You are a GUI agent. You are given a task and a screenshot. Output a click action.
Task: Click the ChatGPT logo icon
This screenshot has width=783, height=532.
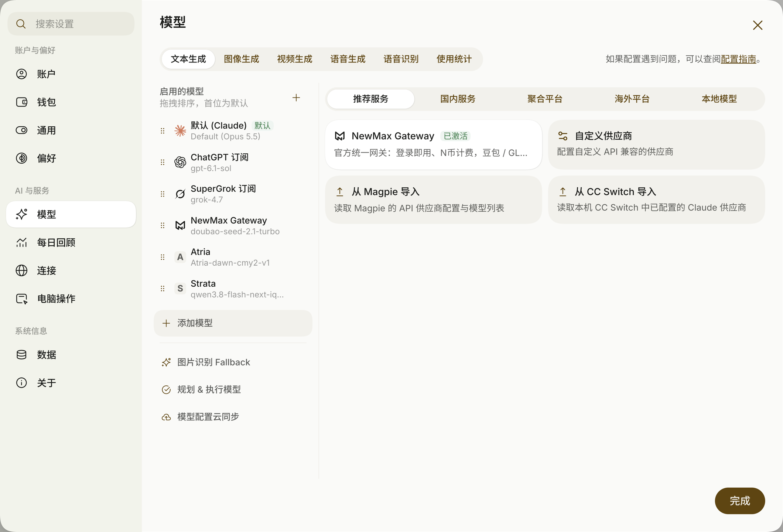point(180,162)
